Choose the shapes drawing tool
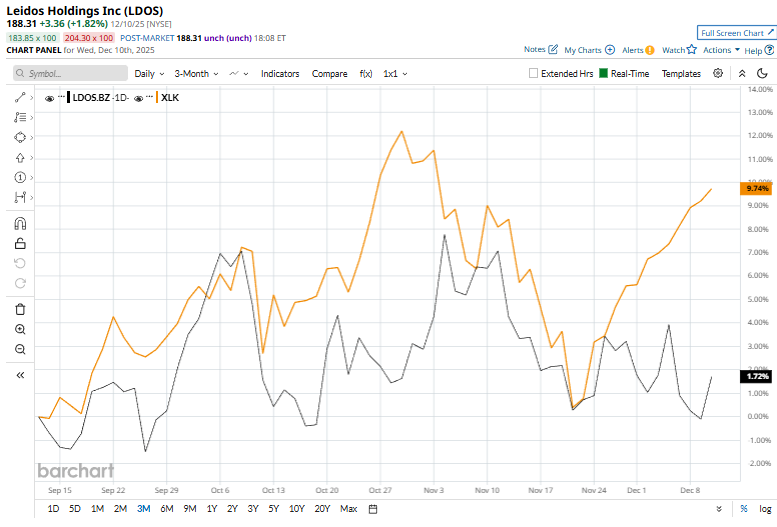This screenshot has width=777, height=527. (20, 137)
